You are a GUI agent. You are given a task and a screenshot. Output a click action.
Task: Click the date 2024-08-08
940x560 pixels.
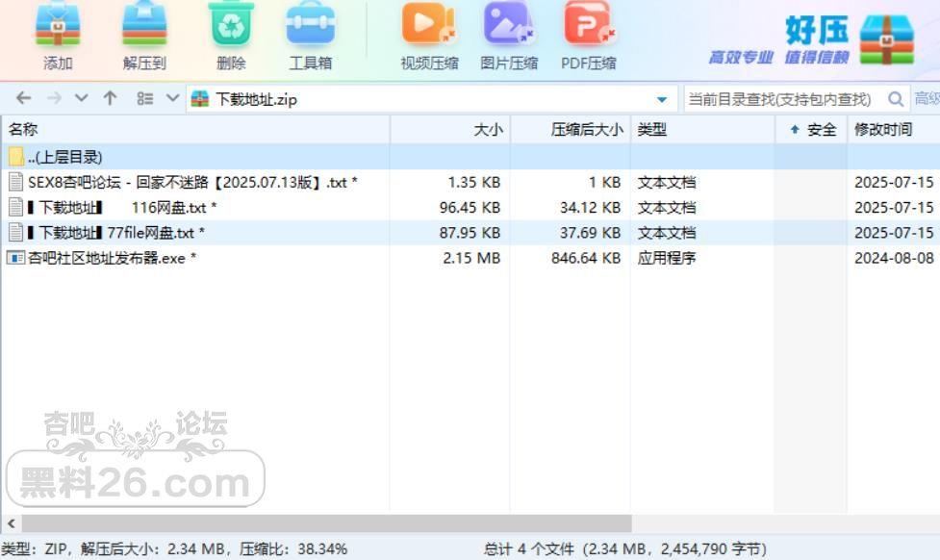click(894, 258)
